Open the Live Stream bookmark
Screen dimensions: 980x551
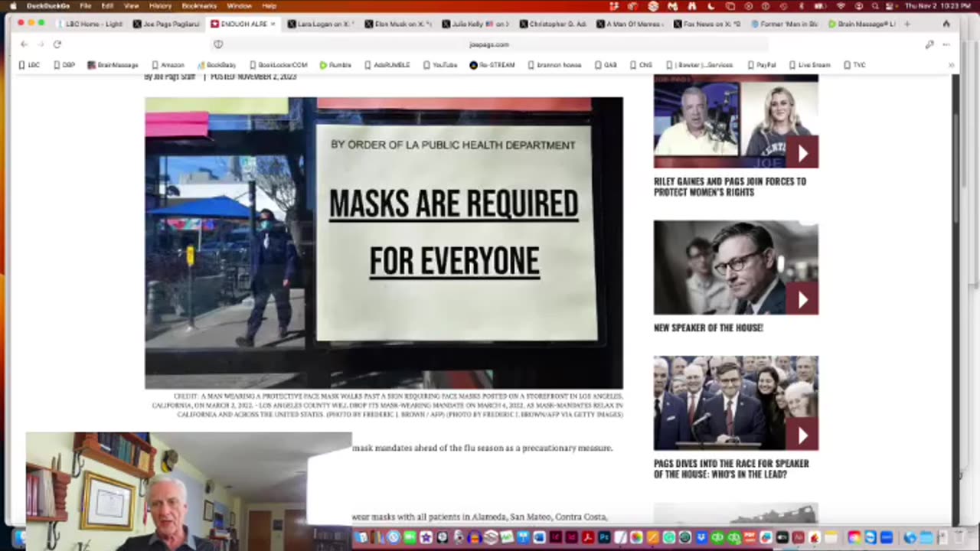(809, 65)
